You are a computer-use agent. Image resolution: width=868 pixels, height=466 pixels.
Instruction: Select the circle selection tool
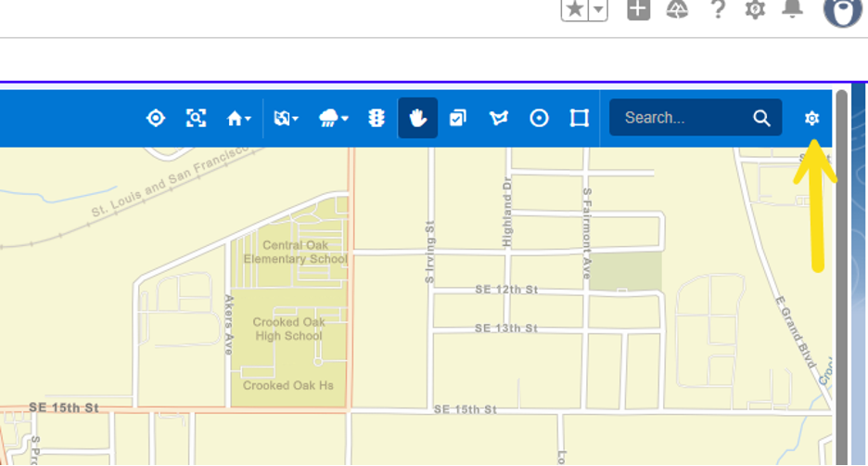coord(539,118)
